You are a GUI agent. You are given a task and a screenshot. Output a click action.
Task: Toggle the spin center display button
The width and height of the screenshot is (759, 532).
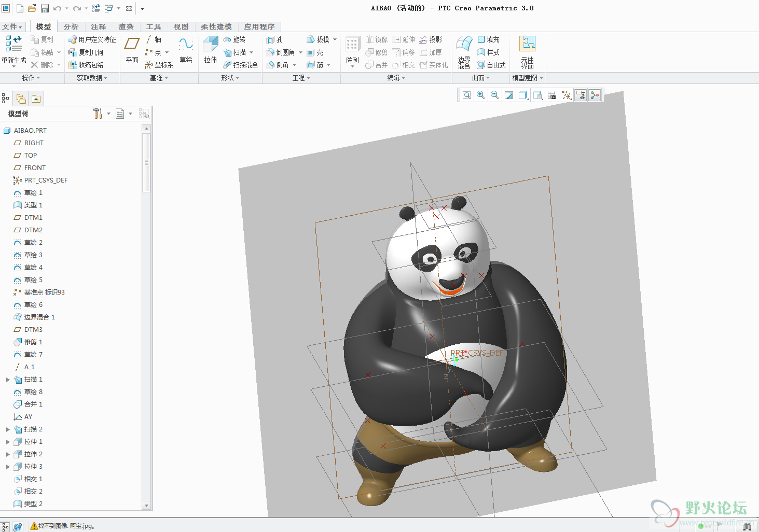click(595, 95)
